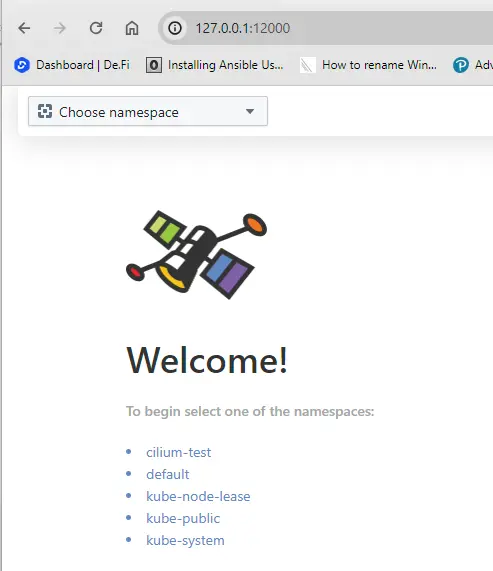
Task: Open How to rename Win... bookmark
Action: point(368,65)
